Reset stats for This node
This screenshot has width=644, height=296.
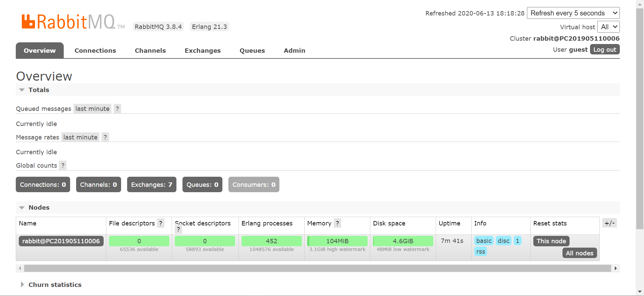tap(551, 241)
